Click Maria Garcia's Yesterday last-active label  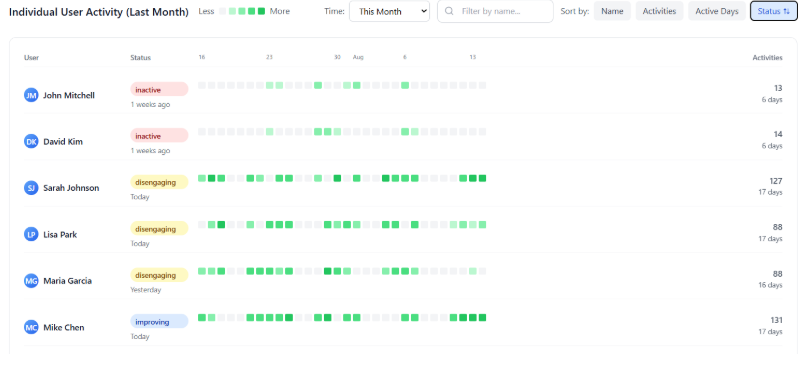[x=146, y=290]
